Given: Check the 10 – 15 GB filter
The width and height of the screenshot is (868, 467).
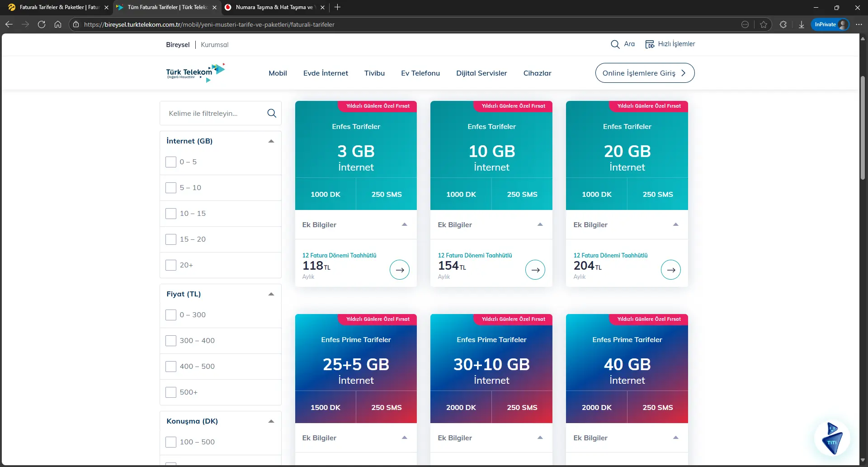Looking at the screenshot, I should coord(171,214).
